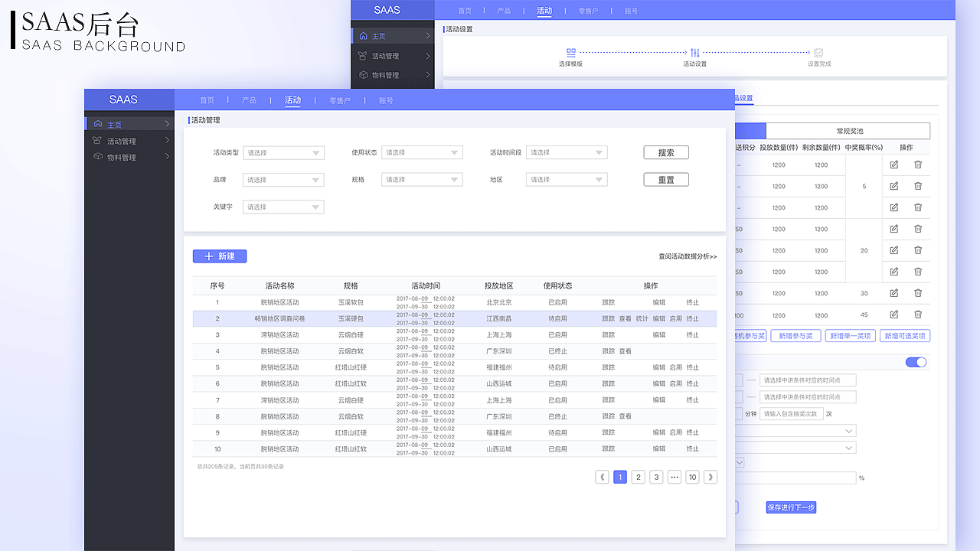Image resolution: width=980 pixels, height=551 pixels.
Task: Click the … ellipsis pagination button
Action: pos(675,477)
